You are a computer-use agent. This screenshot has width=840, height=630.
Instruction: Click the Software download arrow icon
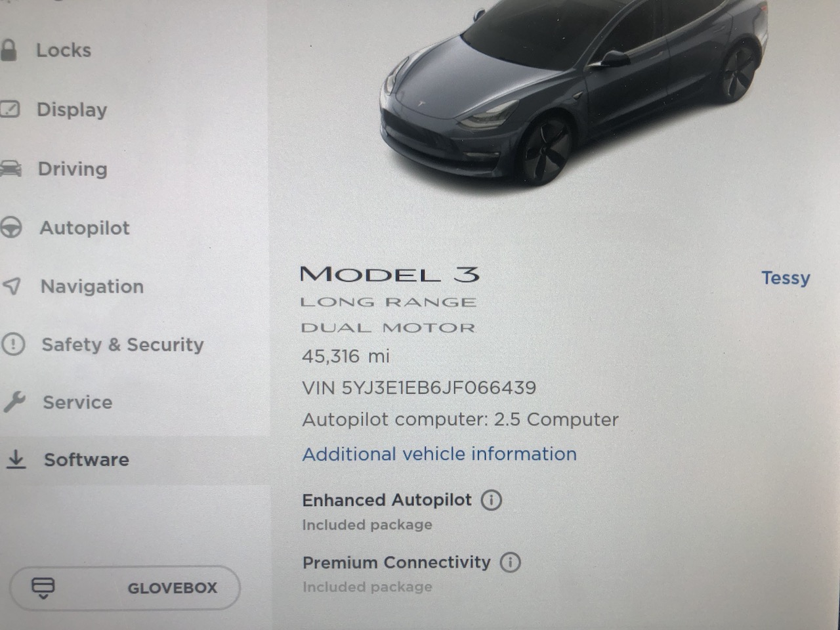pyautogui.click(x=16, y=459)
